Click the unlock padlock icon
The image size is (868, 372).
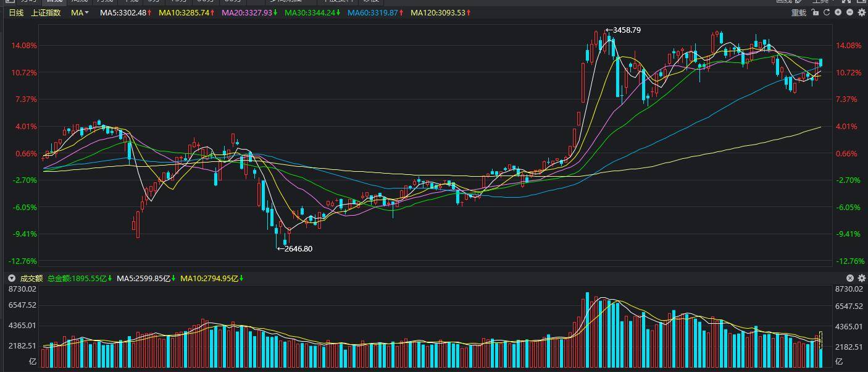point(815,12)
